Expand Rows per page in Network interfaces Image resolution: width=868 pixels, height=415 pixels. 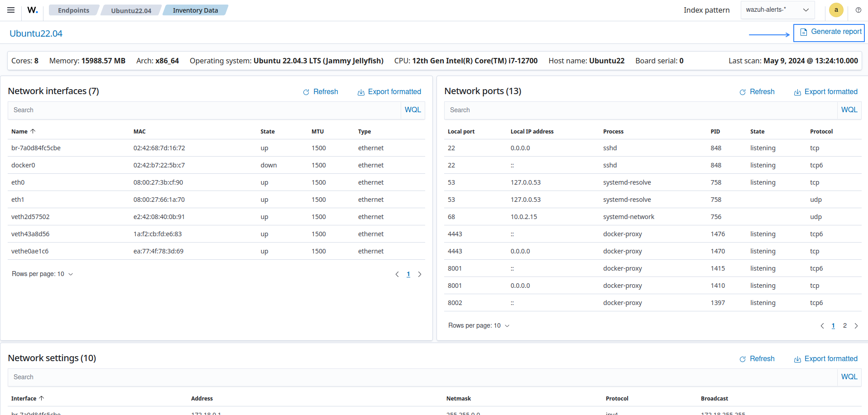point(42,274)
